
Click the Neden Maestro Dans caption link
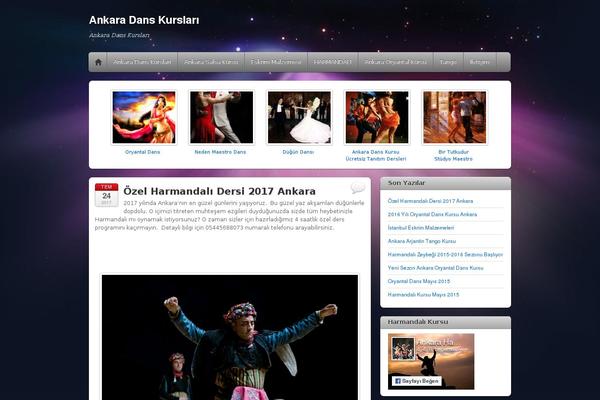(220, 152)
